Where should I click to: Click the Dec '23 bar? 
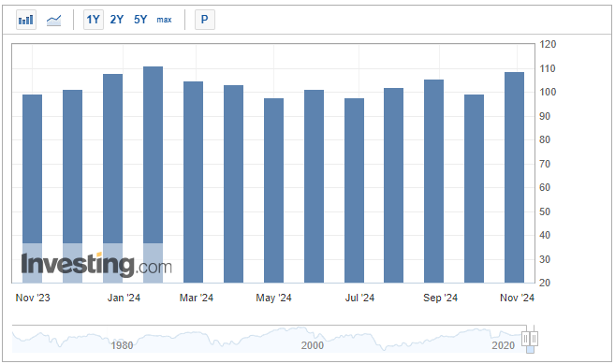73,186
